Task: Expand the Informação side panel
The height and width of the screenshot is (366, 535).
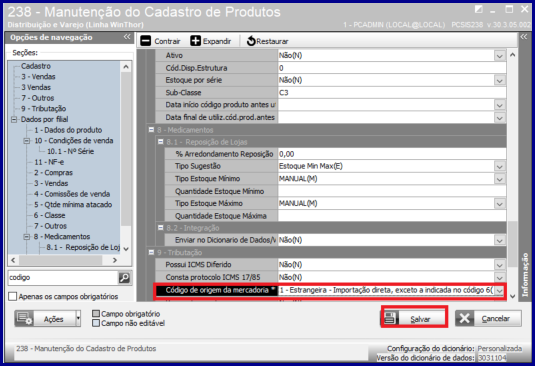Action: (524, 37)
